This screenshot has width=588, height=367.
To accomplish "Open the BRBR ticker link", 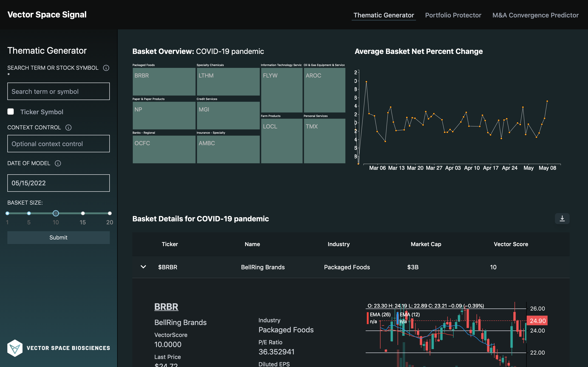I will point(166,307).
